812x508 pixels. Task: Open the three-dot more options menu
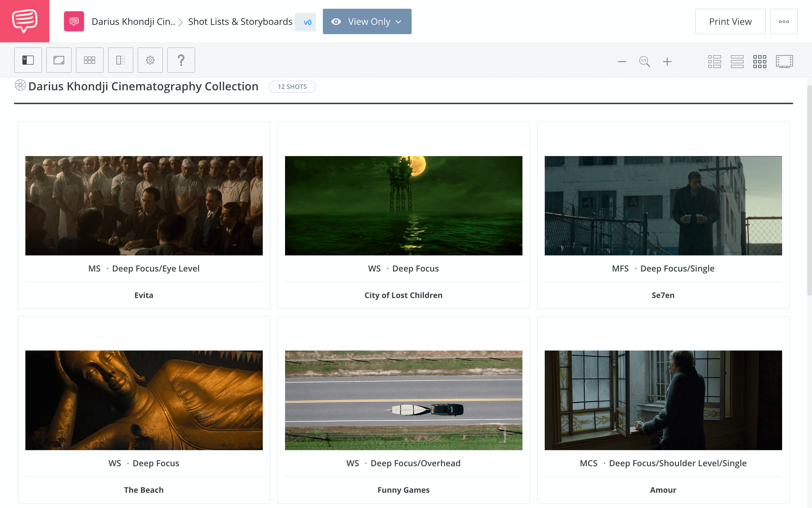784,21
